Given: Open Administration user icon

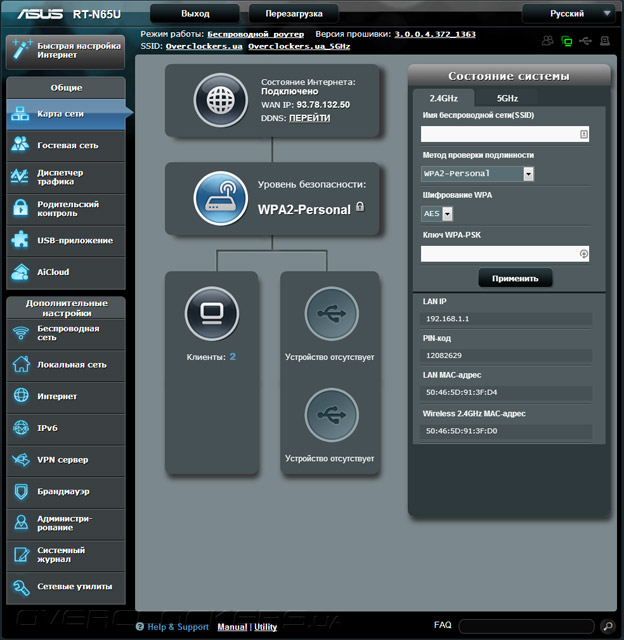Looking at the screenshot, I should 21,523.
